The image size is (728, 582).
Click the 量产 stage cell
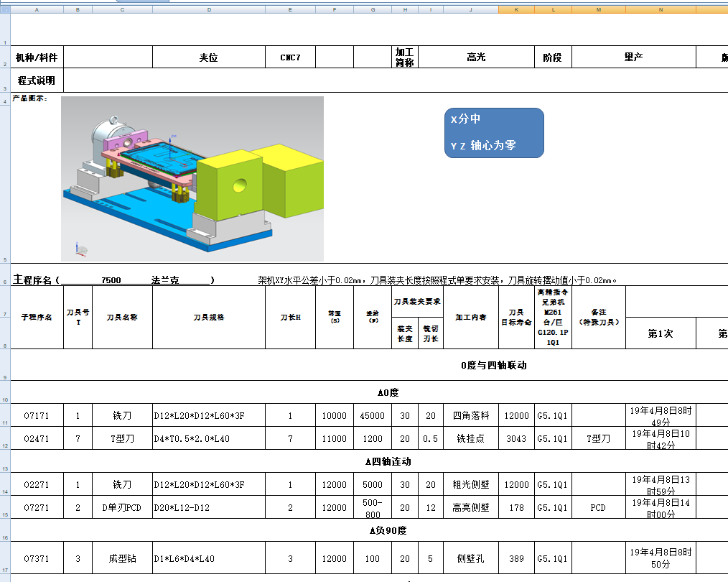click(x=633, y=56)
